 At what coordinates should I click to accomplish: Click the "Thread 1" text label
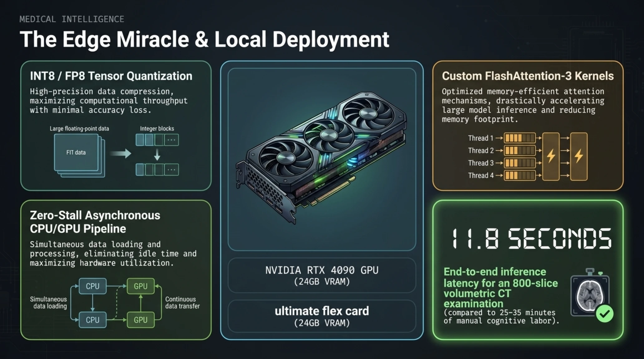(481, 138)
